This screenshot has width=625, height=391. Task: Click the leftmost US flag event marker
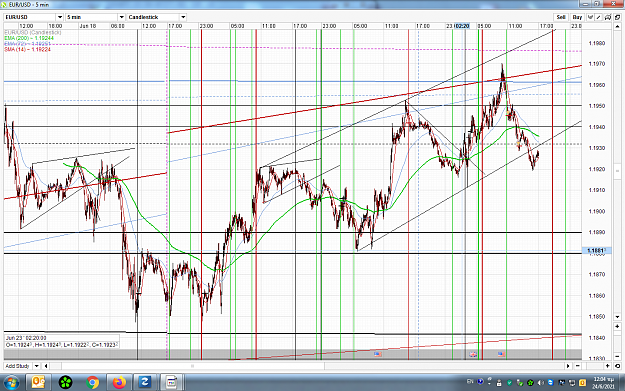pyautogui.click(x=377, y=354)
